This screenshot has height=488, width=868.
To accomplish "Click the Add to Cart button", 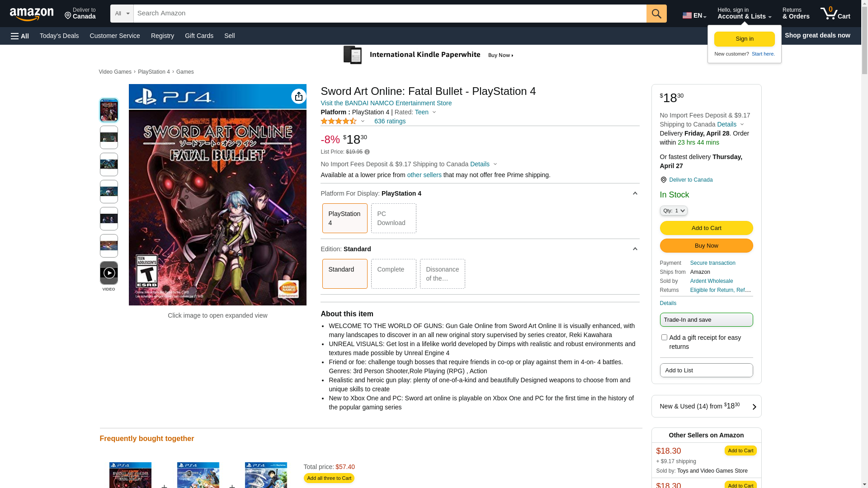I will pos(706,228).
